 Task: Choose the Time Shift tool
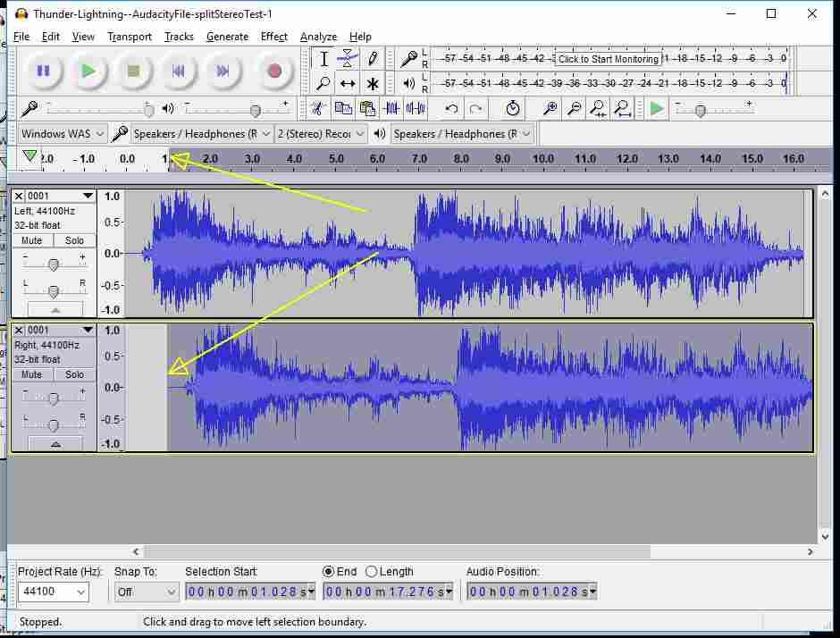348,84
